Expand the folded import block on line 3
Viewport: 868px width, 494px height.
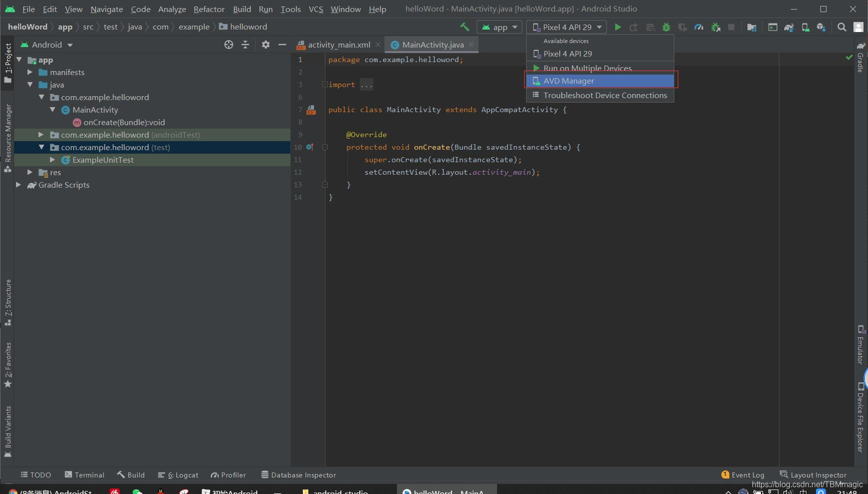coord(325,85)
